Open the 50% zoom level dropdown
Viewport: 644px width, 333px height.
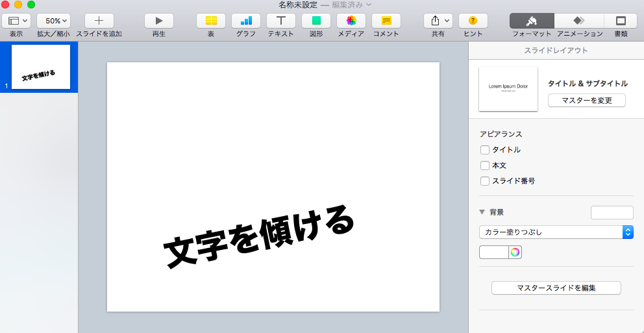tap(53, 21)
